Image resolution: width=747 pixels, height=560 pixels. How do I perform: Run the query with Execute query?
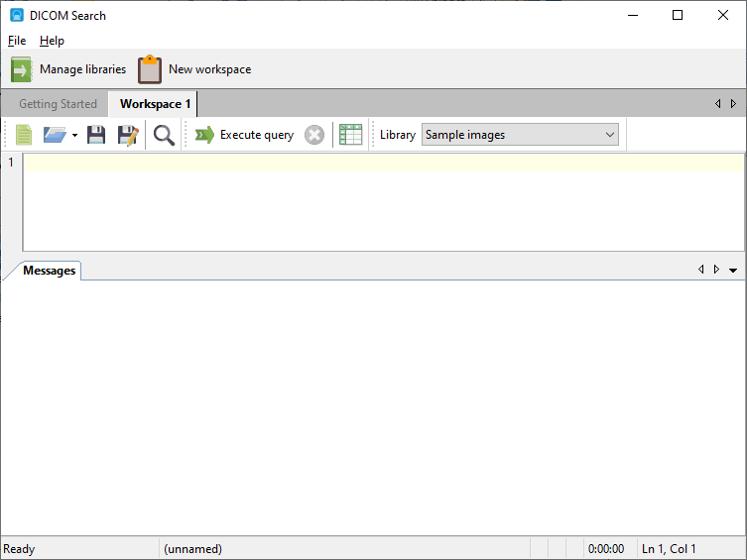244,135
